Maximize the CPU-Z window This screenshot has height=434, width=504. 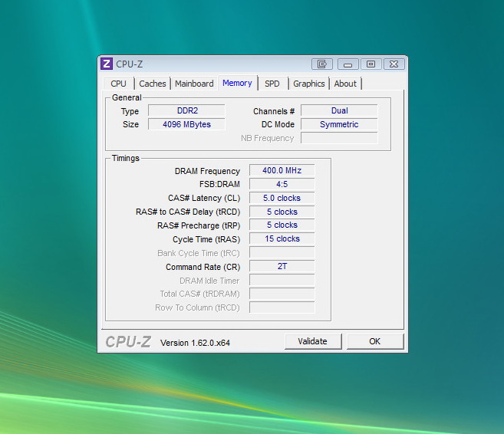point(371,64)
